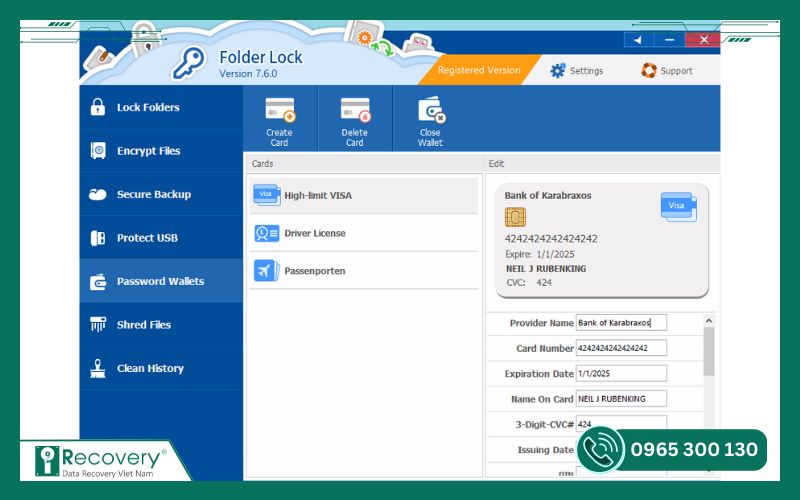The height and width of the screenshot is (500, 800).
Task: Click the shredder icon beside Shred Files
Action: click(97, 324)
